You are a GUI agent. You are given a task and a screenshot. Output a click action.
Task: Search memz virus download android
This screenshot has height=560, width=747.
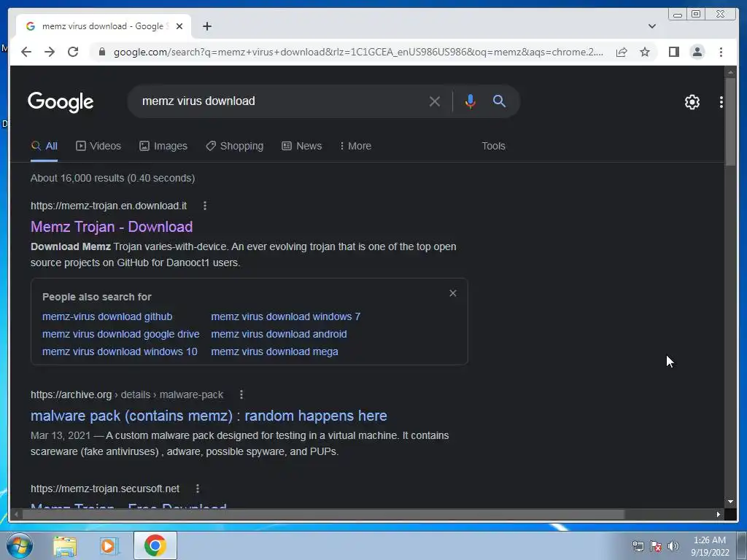[279, 334]
